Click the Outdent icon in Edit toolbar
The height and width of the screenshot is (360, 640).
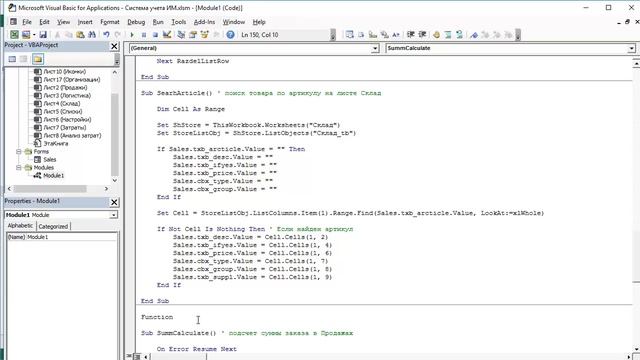tap(422, 35)
